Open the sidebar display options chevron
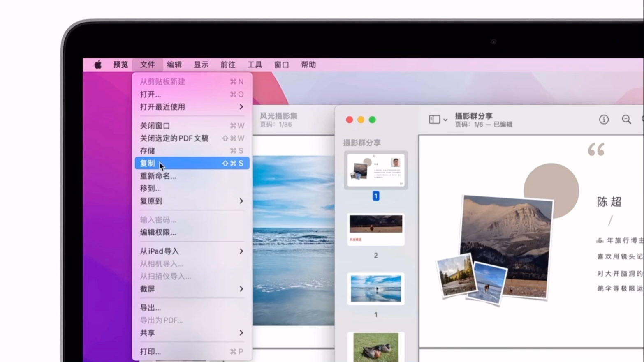 (445, 120)
